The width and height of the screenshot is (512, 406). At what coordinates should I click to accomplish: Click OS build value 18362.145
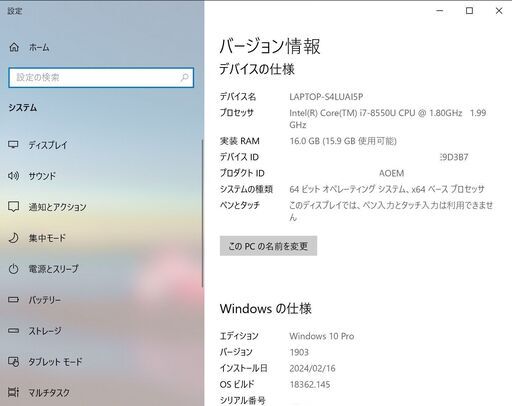pos(310,385)
